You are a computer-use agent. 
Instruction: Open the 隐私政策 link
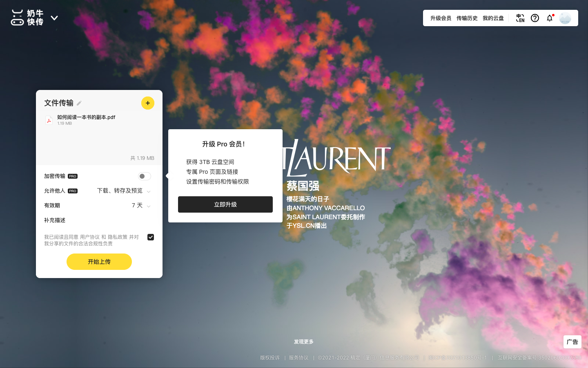pos(118,237)
